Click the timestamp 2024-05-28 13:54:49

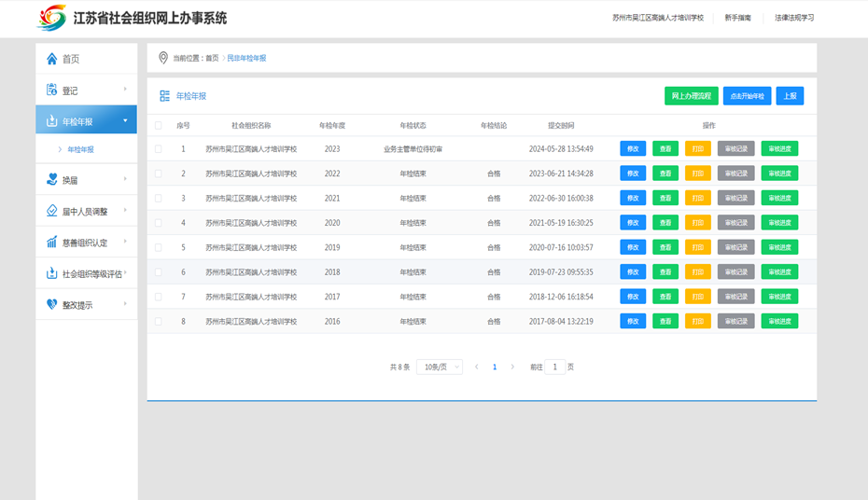561,148
